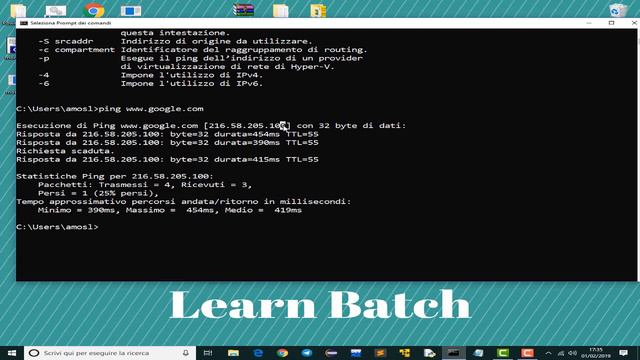
Task: Open the WinRAR archive desktop icon
Action: (244, 10)
